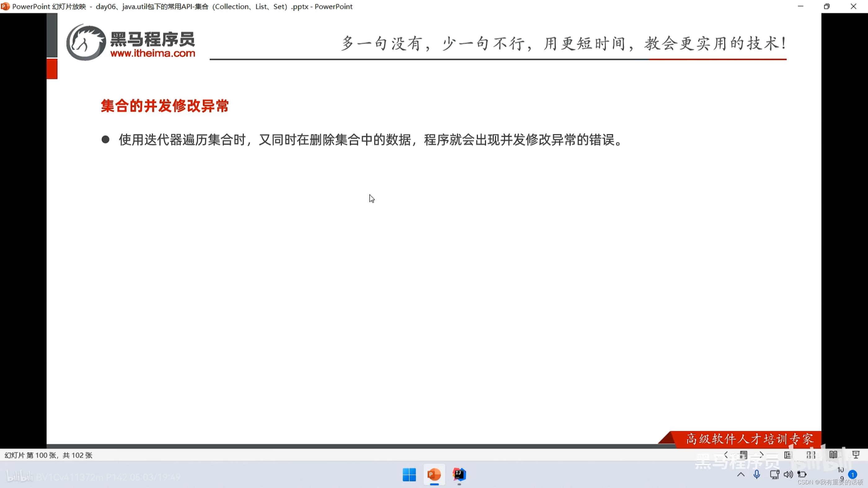868x488 pixels.
Task: Click the slide 100 of 102 status text
Action: (48, 455)
